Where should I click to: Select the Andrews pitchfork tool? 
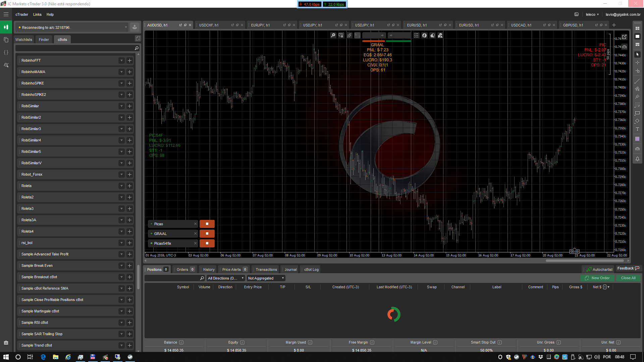637,97
